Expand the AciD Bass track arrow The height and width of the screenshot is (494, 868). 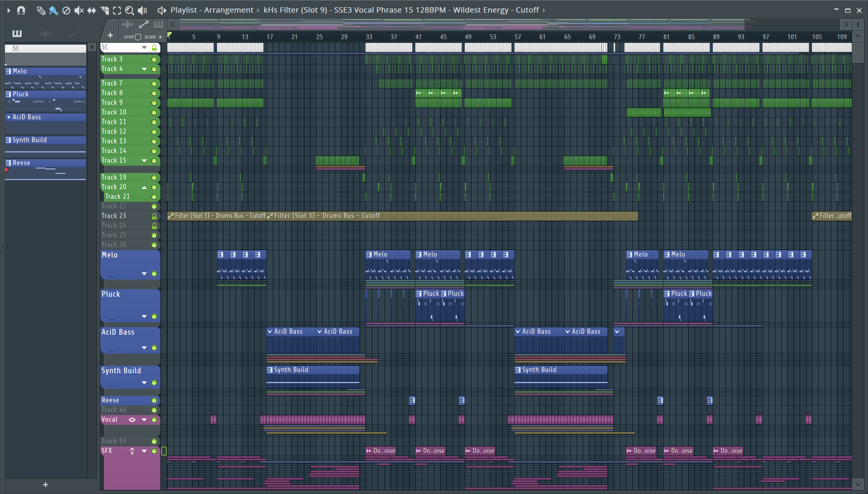(144, 348)
